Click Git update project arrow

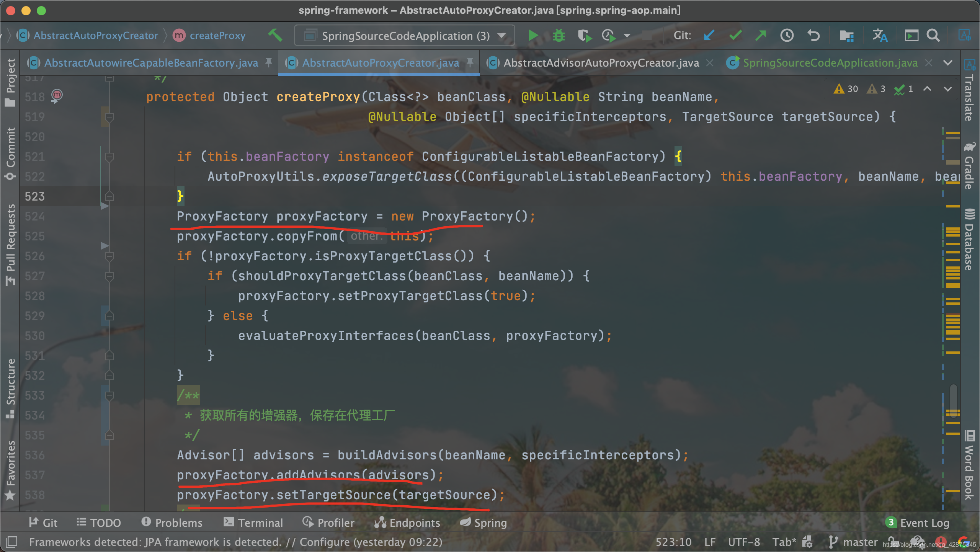coord(709,36)
